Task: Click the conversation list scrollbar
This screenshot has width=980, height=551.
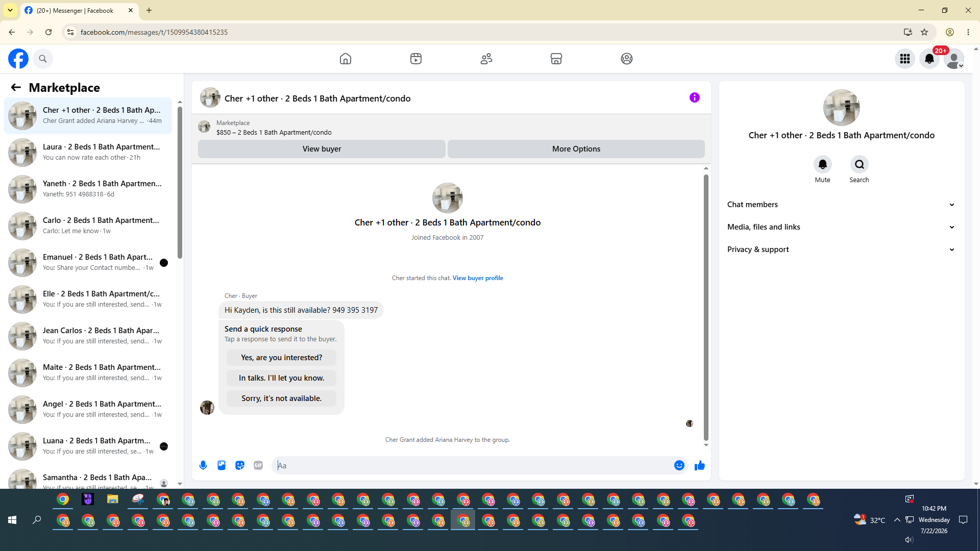Action: point(180,183)
